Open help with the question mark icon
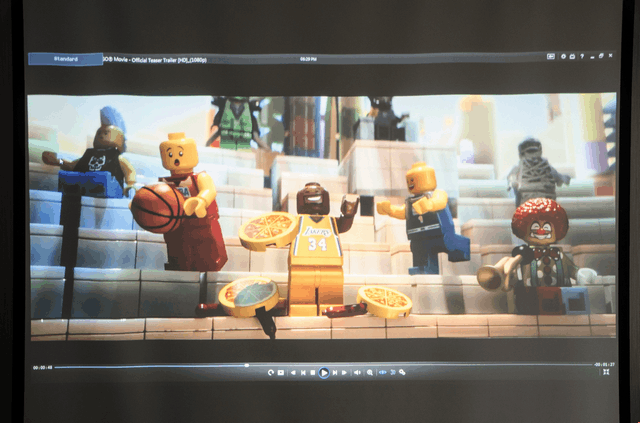The image size is (640, 423). (582, 56)
